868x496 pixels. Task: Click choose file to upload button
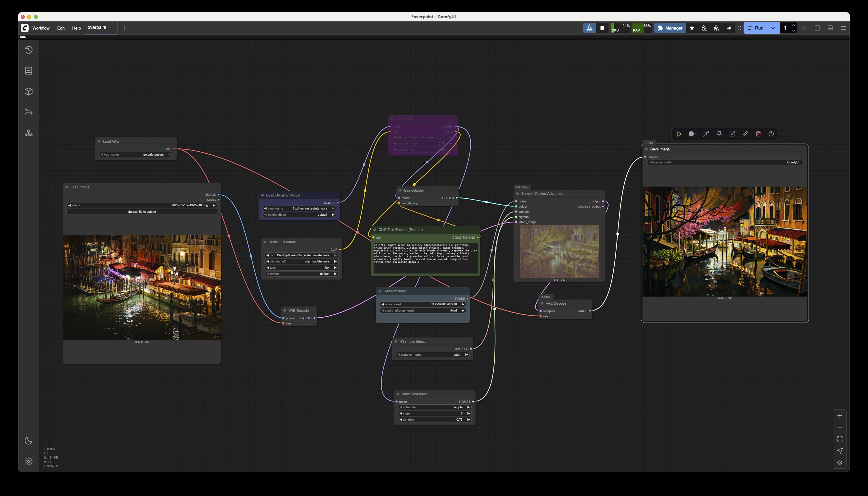[142, 212]
